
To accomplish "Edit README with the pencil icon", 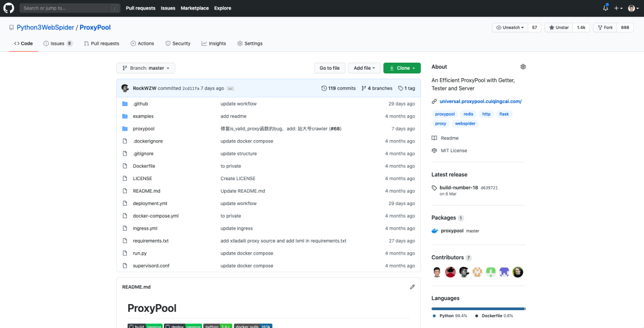I will pos(413,287).
